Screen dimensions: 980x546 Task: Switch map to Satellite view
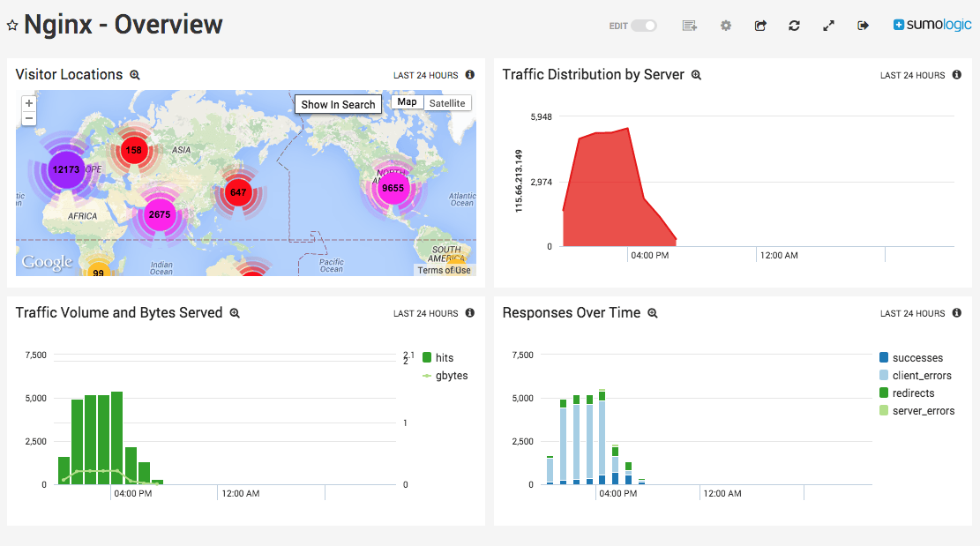point(447,103)
